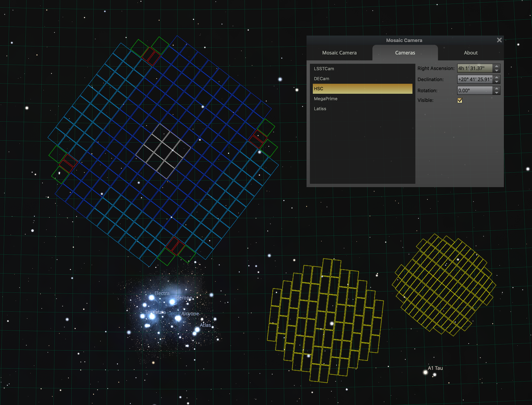Increase Right Ascension with the up arrow
The width and height of the screenshot is (532, 405).
point(496,66)
